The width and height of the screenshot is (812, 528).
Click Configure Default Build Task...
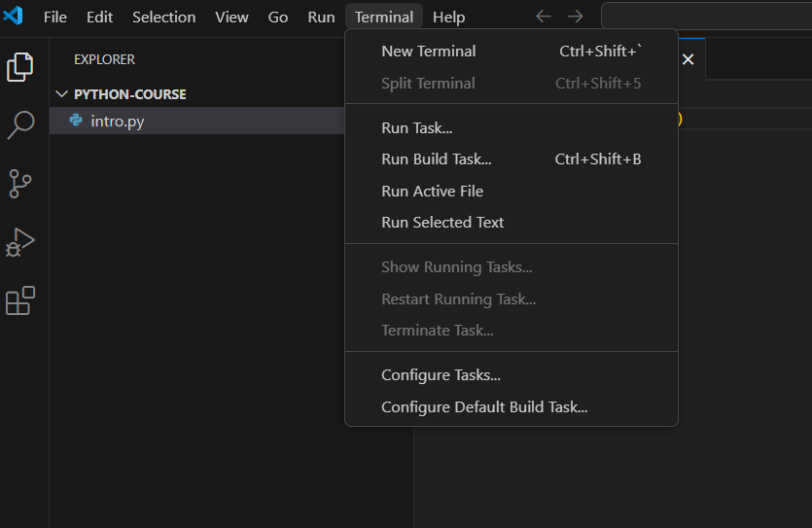484,407
